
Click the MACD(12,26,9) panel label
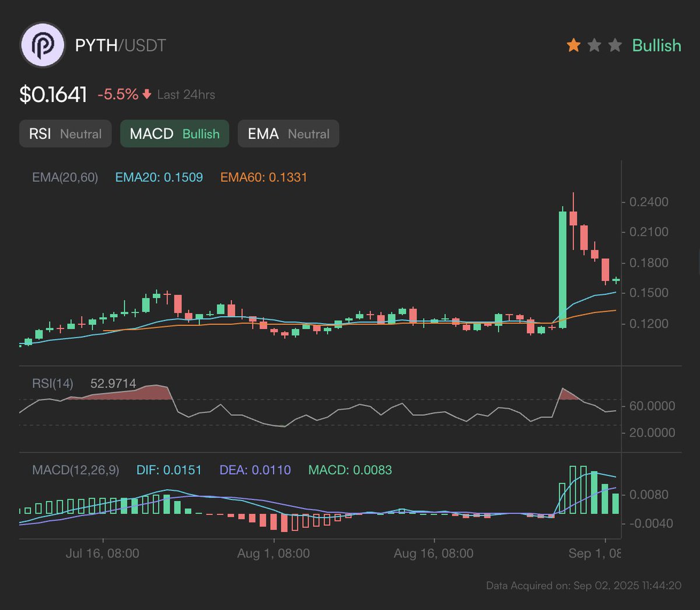coord(75,470)
